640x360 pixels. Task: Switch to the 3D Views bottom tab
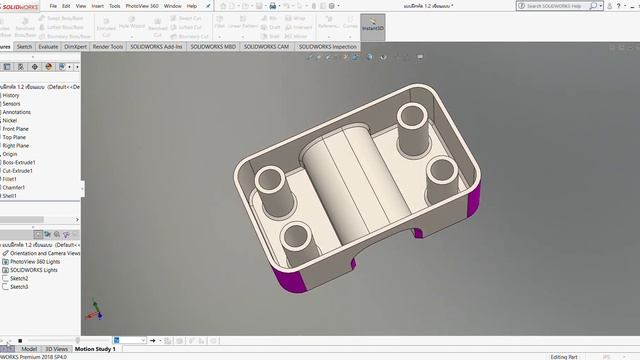(56, 349)
